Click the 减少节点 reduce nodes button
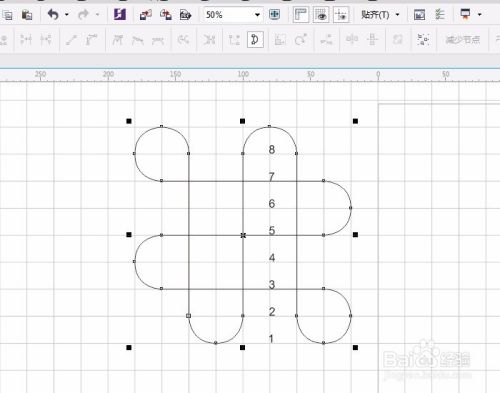The image size is (500, 393). pyautogui.click(x=463, y=40)
